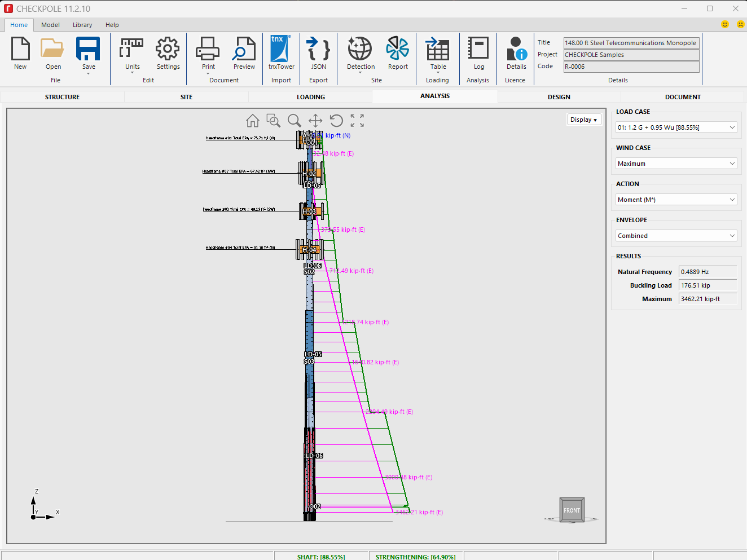Image resolution: width=747 pixels, height=560 pixels.
Task: Expand the Envelope Combined dropdown
Action: point(676,236)
